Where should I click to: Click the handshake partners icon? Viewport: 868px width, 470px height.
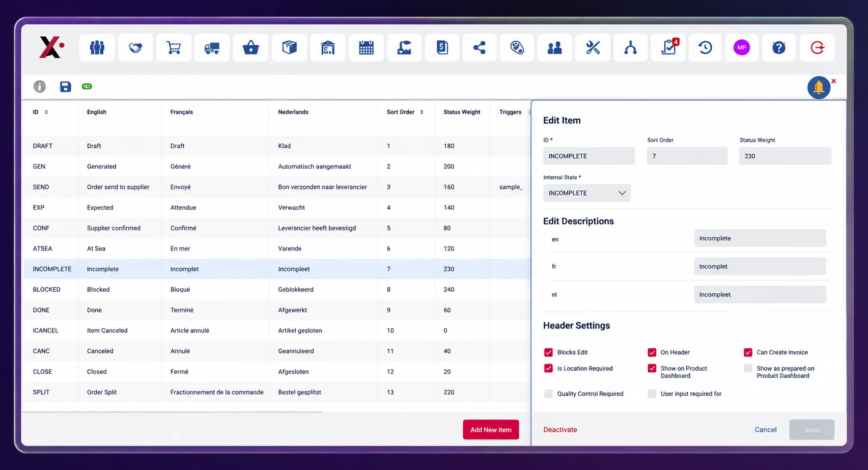click(x=135, y=48)
